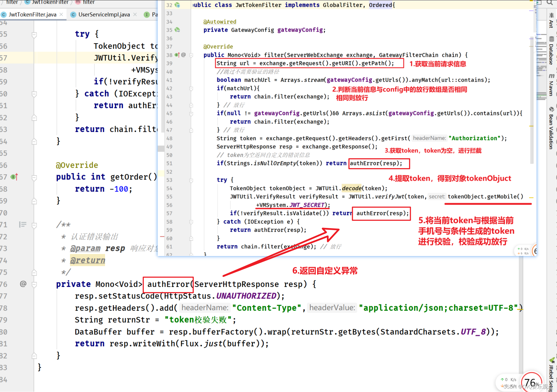Click the "Content-Type" string literal

pyautogui.click(x=267, y=308)
